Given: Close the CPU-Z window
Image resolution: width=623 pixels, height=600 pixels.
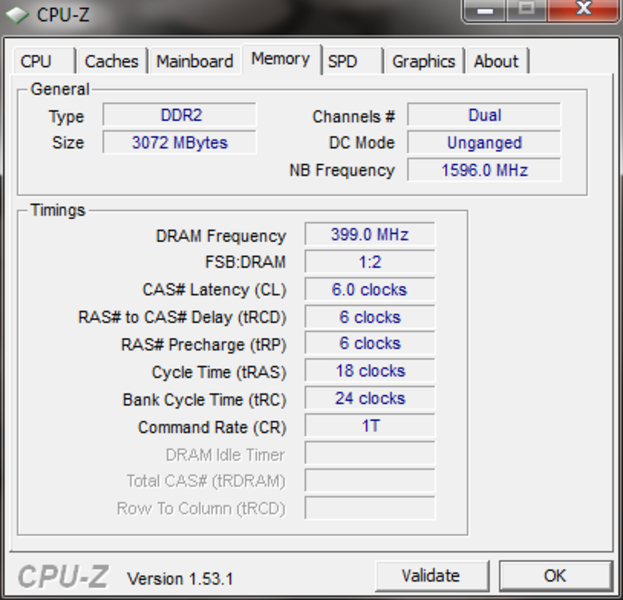Looking at the screenshot, I should 584,10.
